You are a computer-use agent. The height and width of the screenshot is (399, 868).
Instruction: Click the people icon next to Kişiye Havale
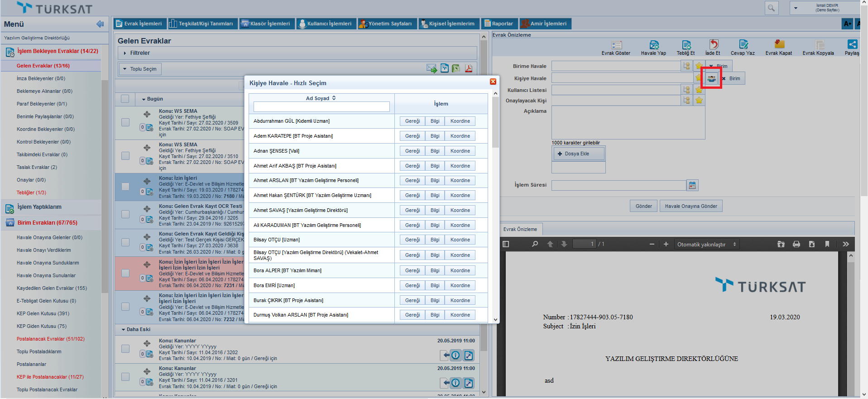click(711, 78)
